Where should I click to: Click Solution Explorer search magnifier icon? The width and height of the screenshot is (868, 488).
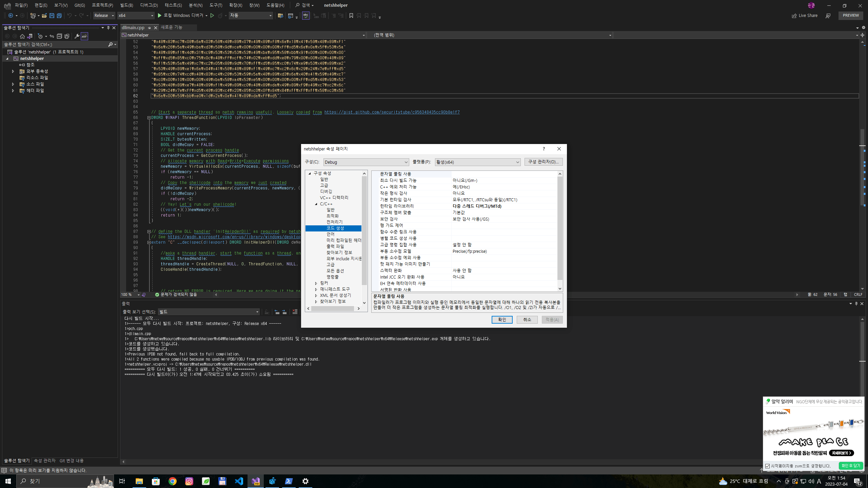tap(111, 44)
